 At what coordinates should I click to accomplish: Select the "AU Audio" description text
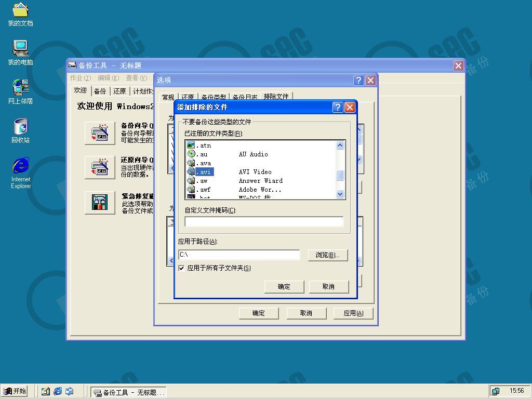(x=253, y=154)
